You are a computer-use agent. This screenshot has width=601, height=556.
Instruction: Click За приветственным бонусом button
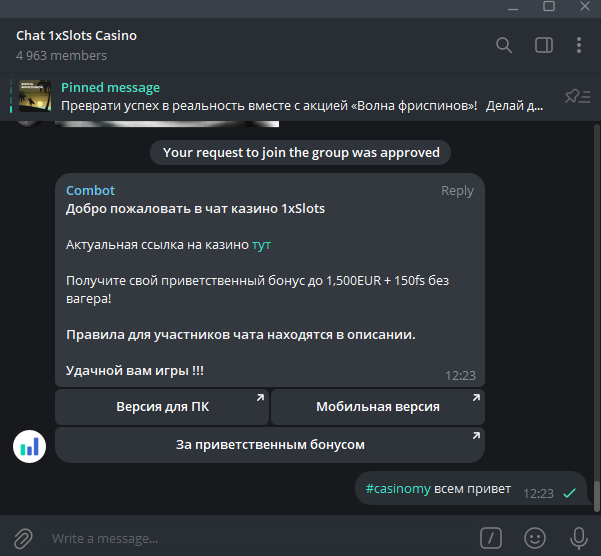pos(270,445)
